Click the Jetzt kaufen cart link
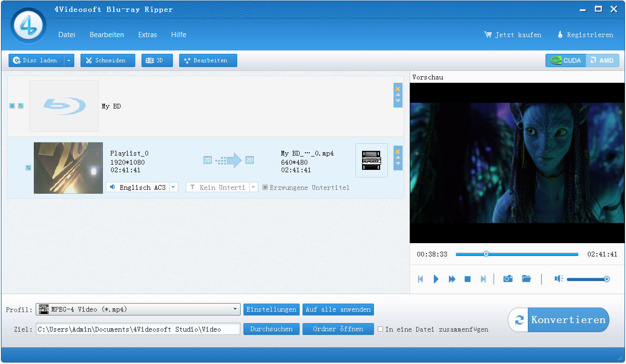This screenshot has width=626, height=364. (513, 35)
